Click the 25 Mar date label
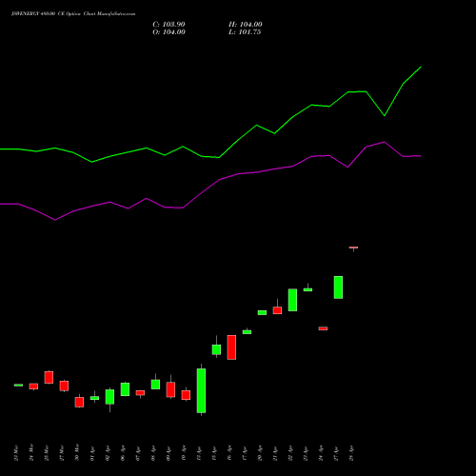 tap(47, 453)
